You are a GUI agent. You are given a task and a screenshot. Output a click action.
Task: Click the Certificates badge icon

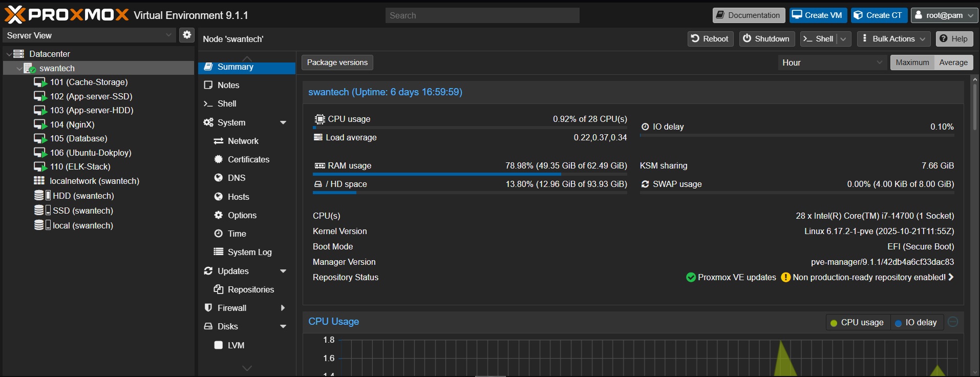pyautogui.click(x=219, y=159)
